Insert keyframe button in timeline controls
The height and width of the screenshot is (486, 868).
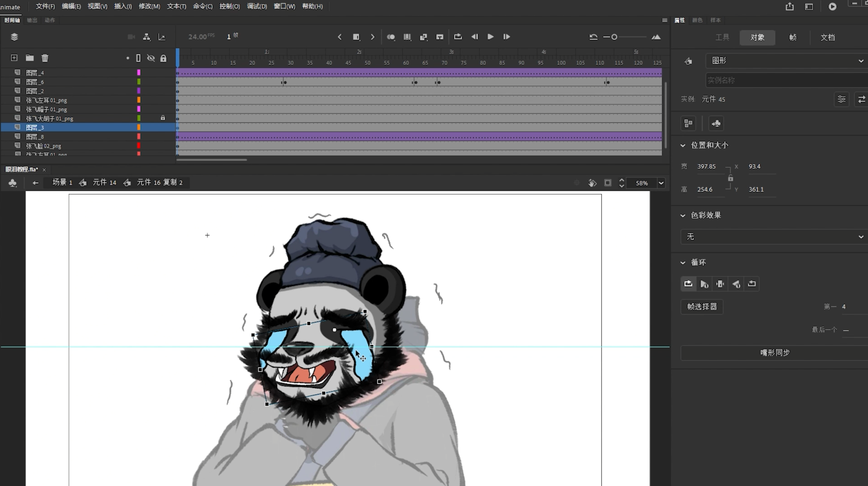(x=356, y=37)
